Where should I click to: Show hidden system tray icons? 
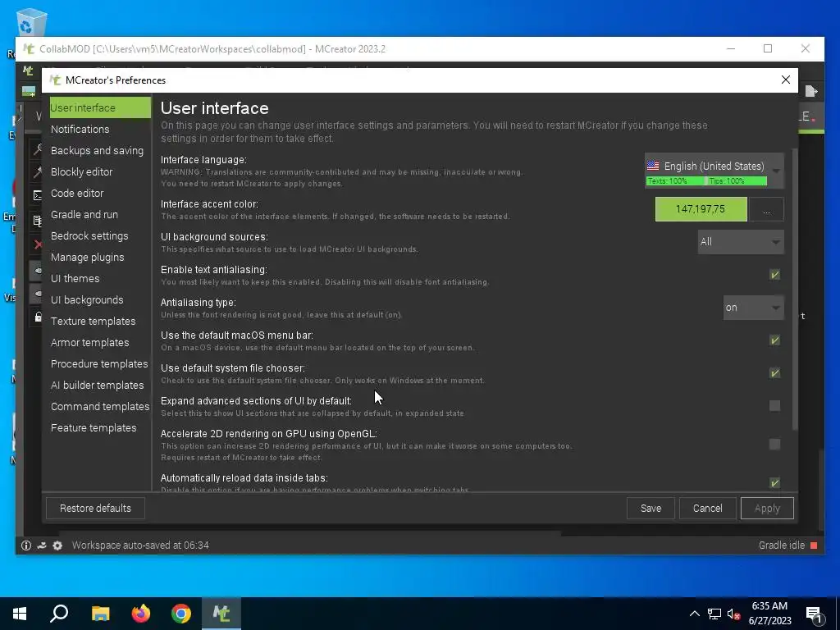[694, 614]
